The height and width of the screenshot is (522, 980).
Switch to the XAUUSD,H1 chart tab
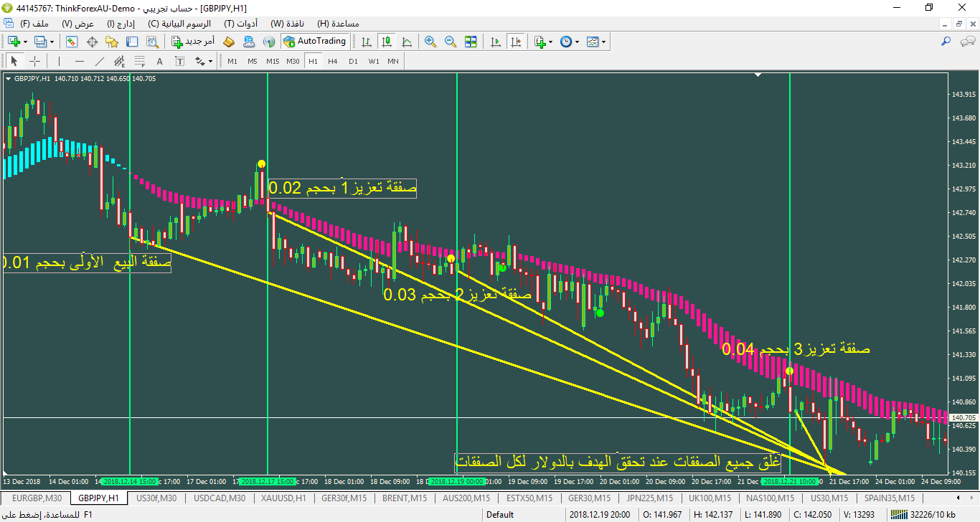click(283, 498)
